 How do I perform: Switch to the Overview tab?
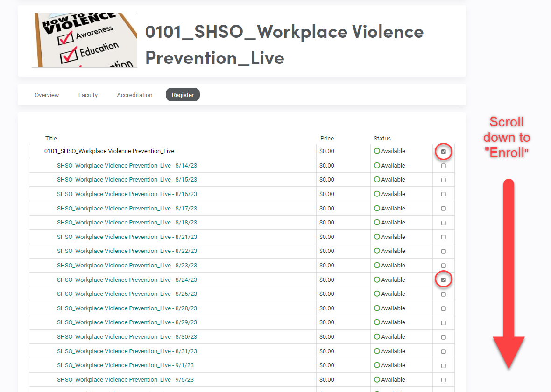[46, 95]
